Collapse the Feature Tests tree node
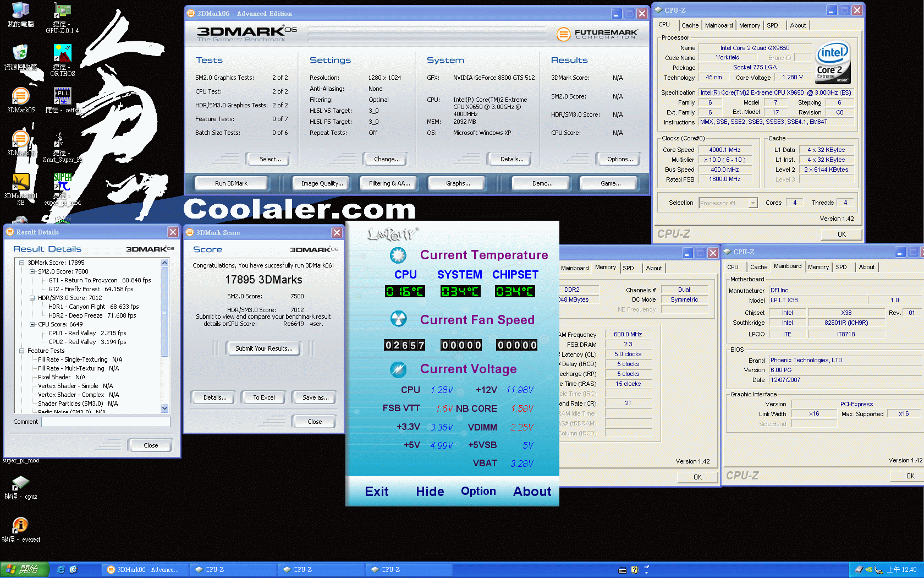This screenshot has width=924, height=578. point(22,351)
